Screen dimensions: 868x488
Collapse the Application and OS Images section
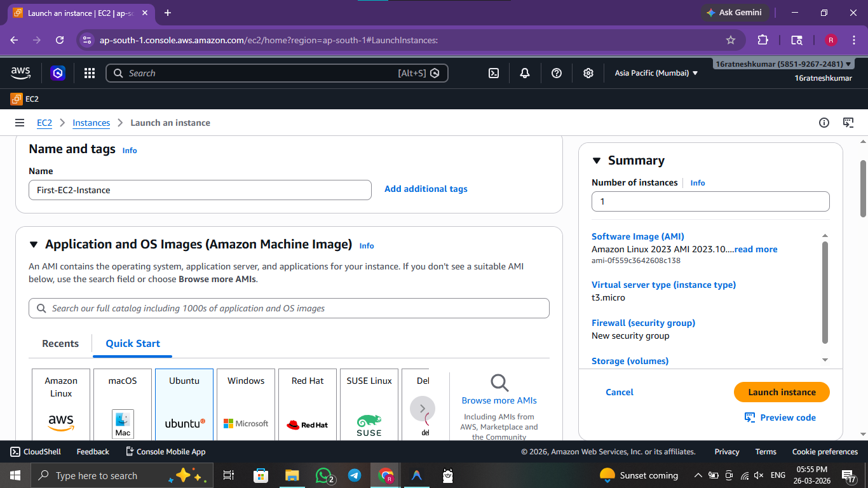[x=34, y=245]
